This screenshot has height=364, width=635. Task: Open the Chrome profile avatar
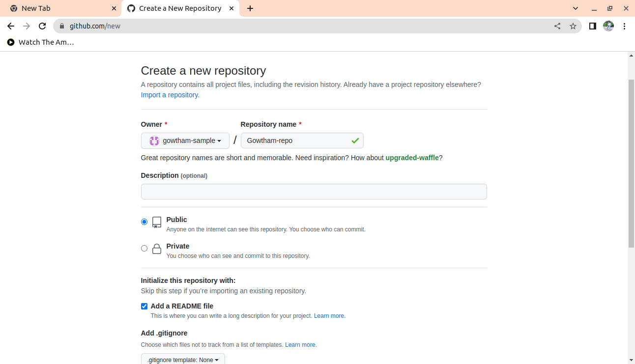click(608, 26)
